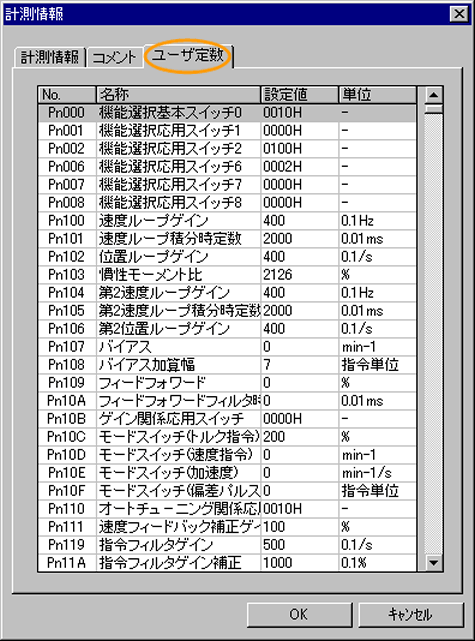
Task: Select 機能選択応用スイッチ6 name cell
Action: pos(178,167)
